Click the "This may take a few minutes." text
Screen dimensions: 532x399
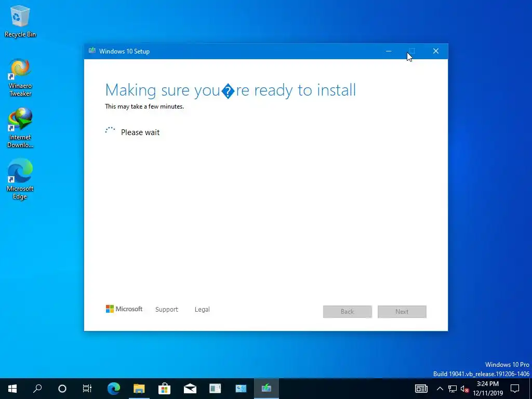click(144, 107)
